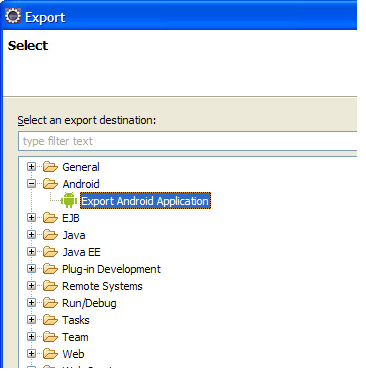Click the EJB folder icon
The height and width of the screenshot is (372, 366).
50,218
